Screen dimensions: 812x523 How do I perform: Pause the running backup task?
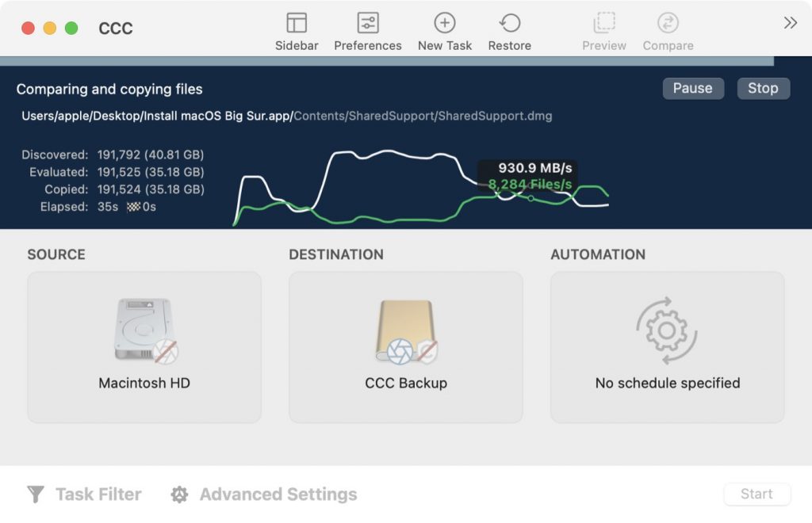(x=693, y=89)
